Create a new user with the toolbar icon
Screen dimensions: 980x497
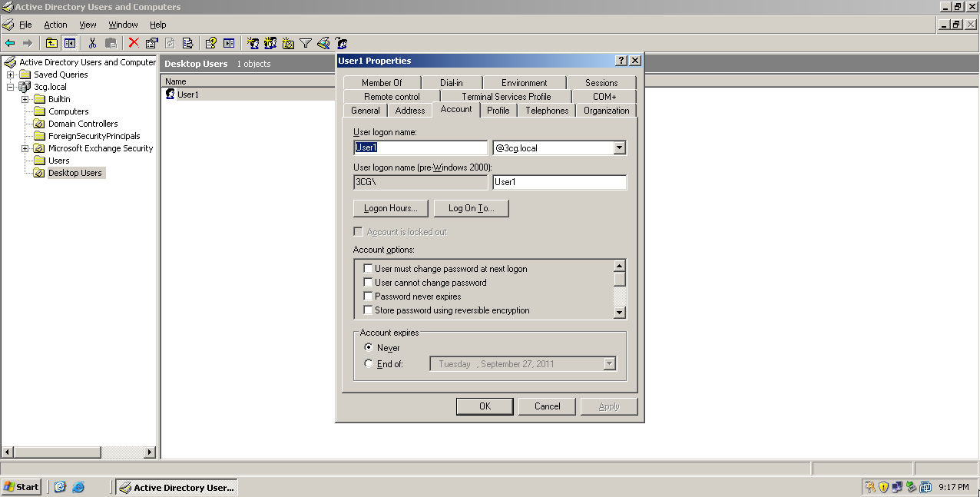253,43
